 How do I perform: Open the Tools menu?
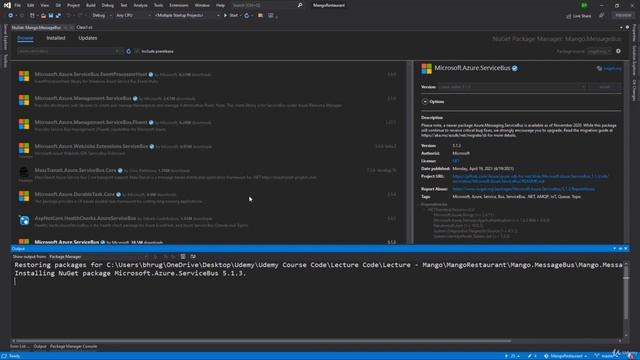click(x=158, y=5)
